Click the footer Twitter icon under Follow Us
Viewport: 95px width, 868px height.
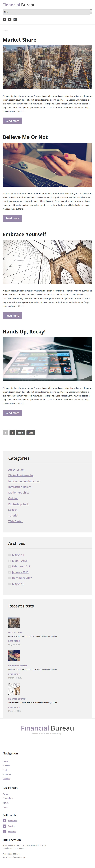click(x=4, y=826)
